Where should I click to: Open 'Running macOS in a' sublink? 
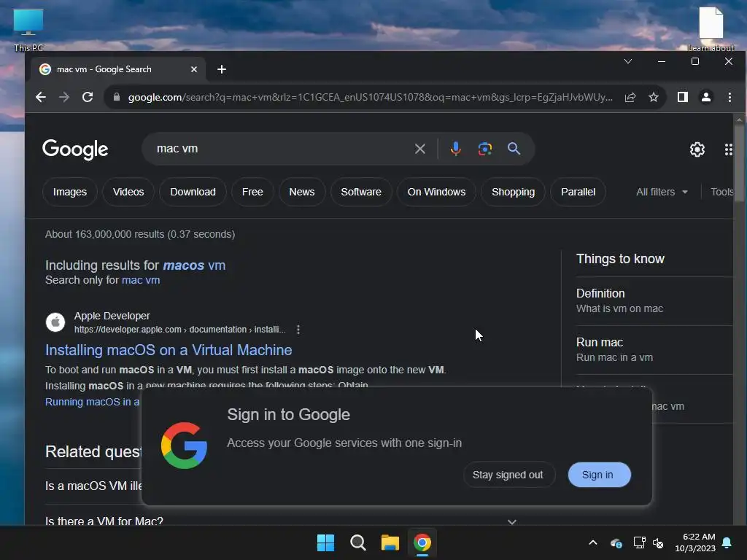93,402
